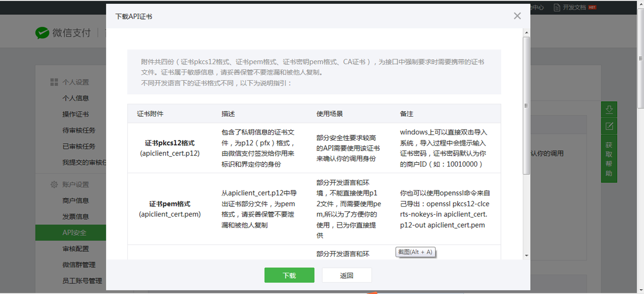Image resolution: width=644 pixels, height=294 pixels.
Task: Click the browser page's vertical scrollbar thumb
Action: click(x=641, y=58)
